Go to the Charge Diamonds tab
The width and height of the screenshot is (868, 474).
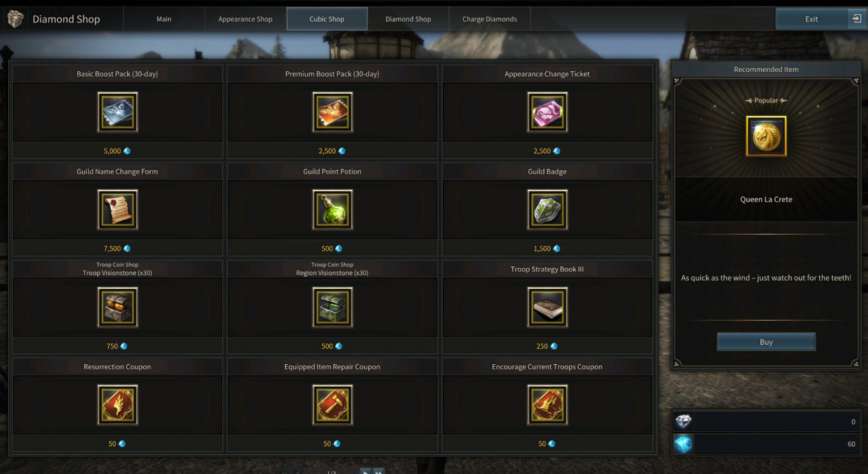[x=490, y=19]
